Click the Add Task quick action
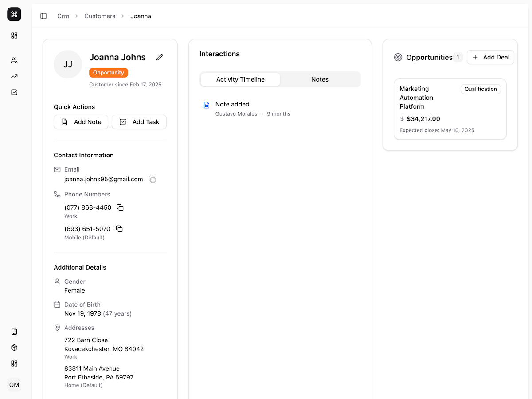The height and width of the screenshot is (399, 532). pyautogui.click(x=139, y=121)
